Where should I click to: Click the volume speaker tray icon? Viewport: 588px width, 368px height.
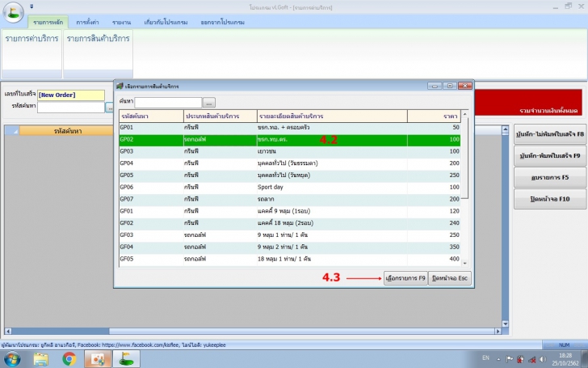pyautogui.click(x=542, y=359)
